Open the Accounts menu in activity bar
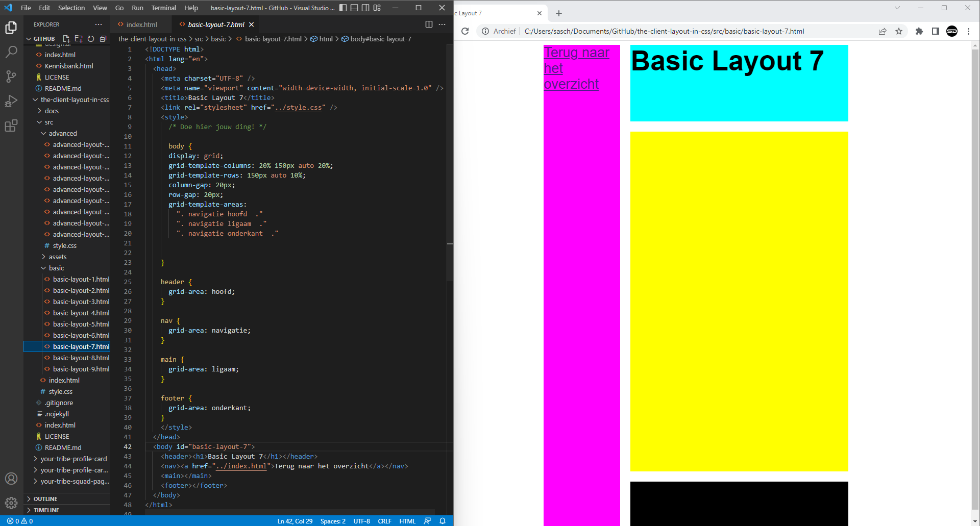Image resolution: width=980 pixels, height=526 pixels. tap(11, 479)
